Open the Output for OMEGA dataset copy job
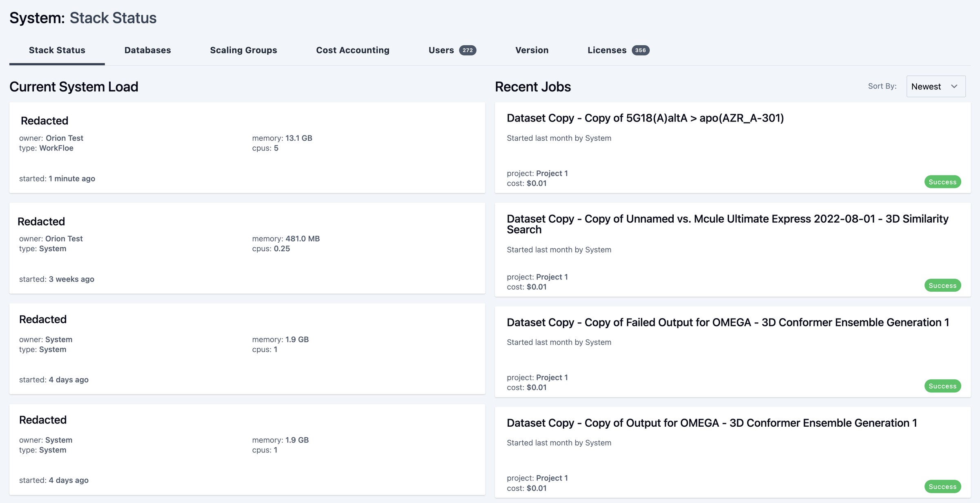The width and height of the screenshot is (980, 503). click(x=712, y=423)
